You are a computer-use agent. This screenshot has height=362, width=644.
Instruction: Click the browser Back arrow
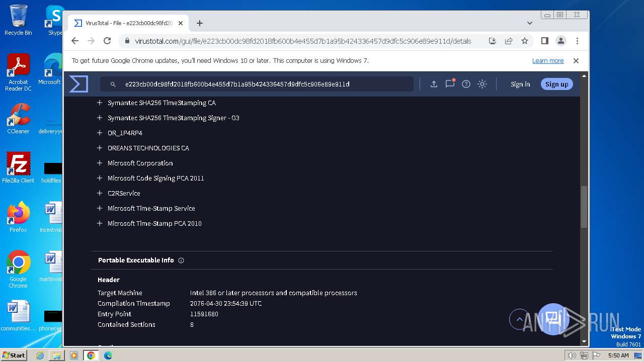[75, 41]
